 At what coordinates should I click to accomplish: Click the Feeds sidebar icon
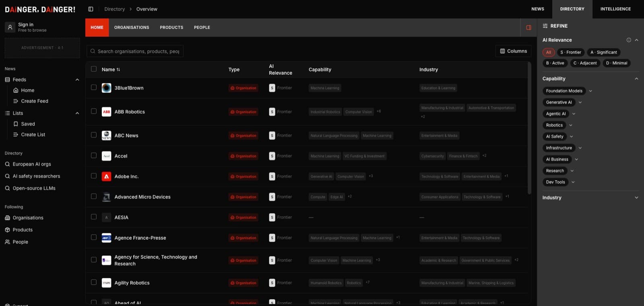(x=7, y=80)
